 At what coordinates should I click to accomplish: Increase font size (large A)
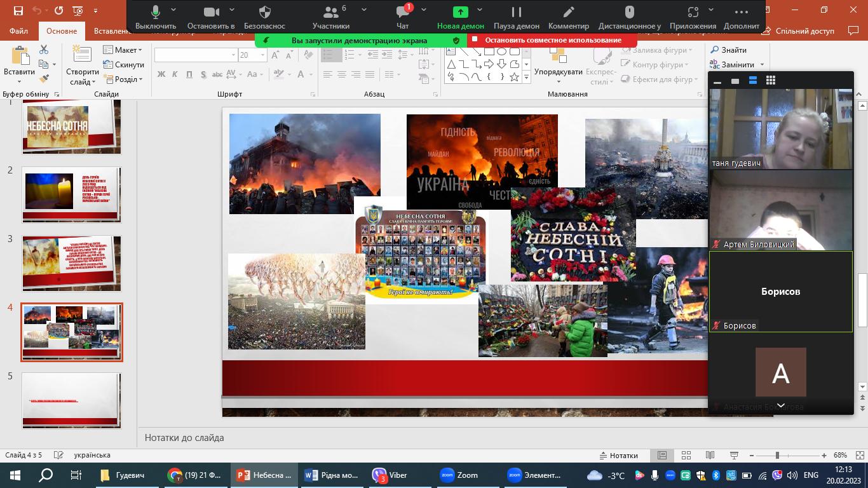point(276,55)
